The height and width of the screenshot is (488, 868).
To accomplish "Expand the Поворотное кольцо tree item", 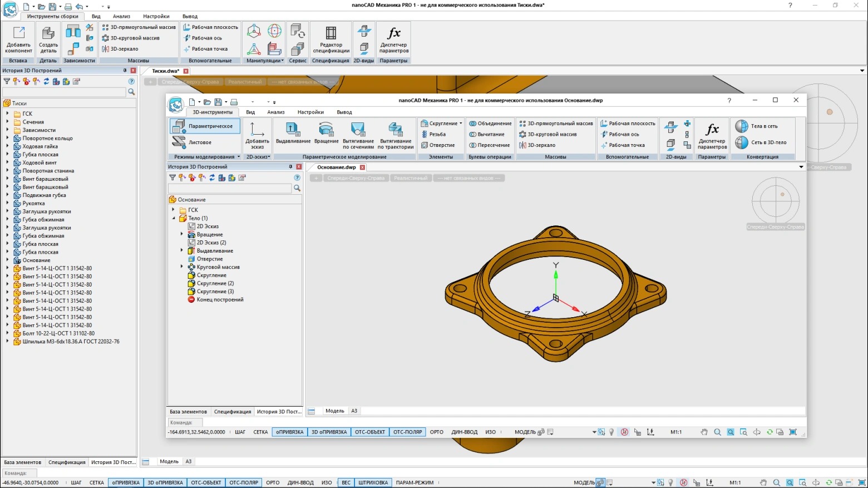I will click(x=8, y=139).
